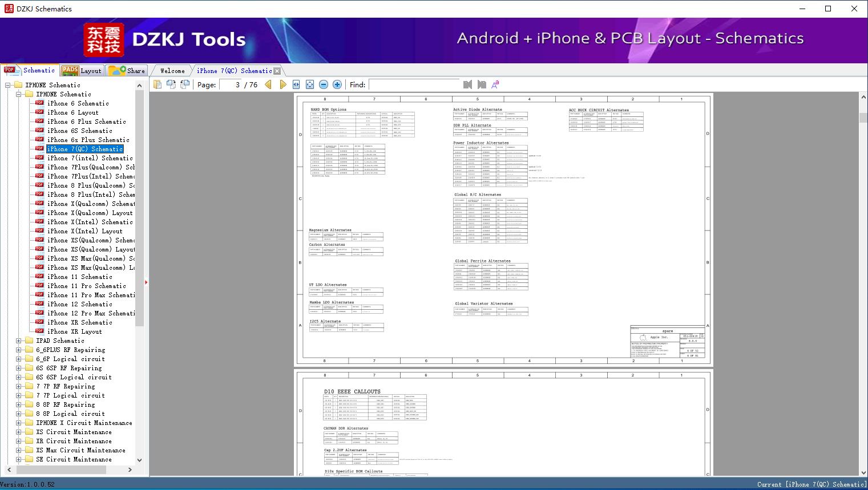
Task: Expand the 6_6PLUS RF Repairing folder
Action: pyautogui.click(x=19, y=350)
